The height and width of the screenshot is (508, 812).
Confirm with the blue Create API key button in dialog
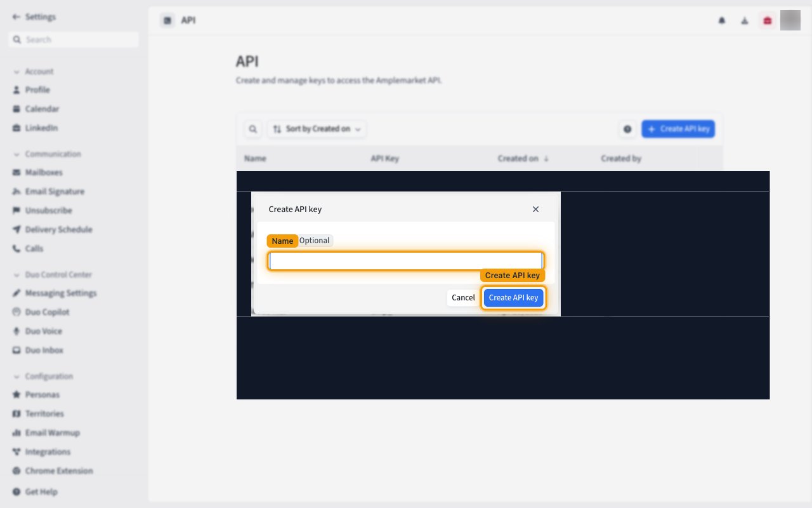513,298
